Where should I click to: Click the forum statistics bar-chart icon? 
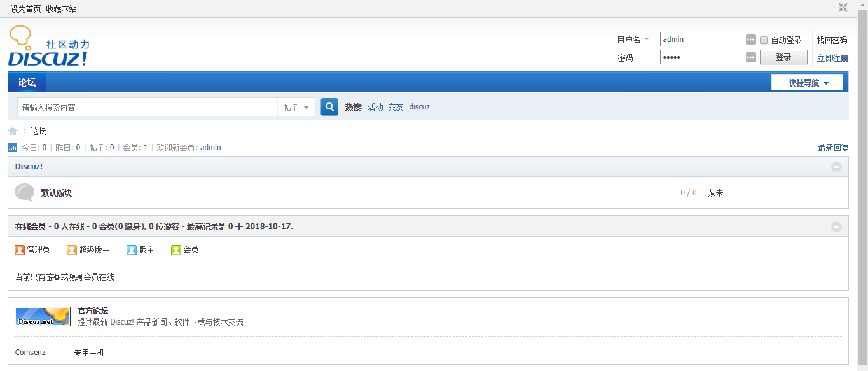(13, 148)
